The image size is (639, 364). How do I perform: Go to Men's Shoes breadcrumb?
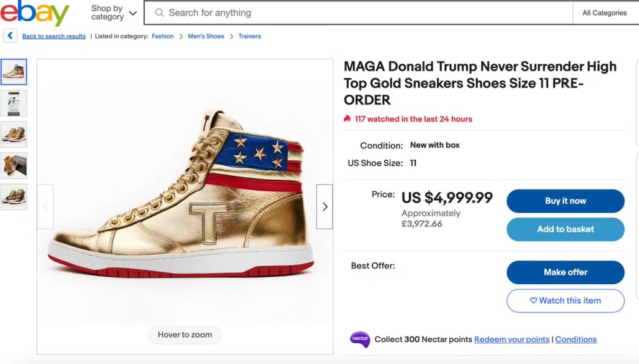(206, 36)
